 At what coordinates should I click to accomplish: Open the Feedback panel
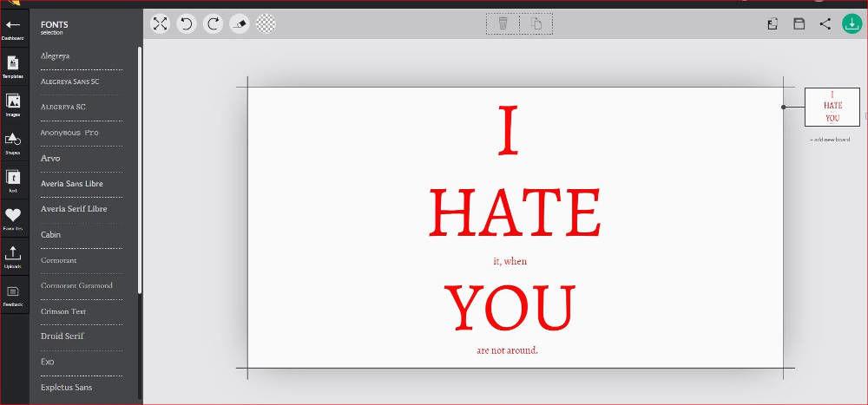pos(13,294)
